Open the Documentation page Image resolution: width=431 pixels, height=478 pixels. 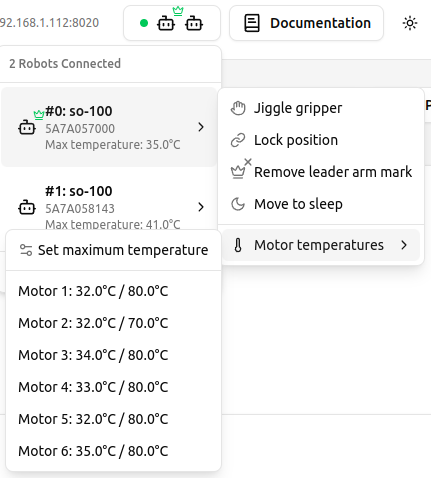[x=306, y=23]
